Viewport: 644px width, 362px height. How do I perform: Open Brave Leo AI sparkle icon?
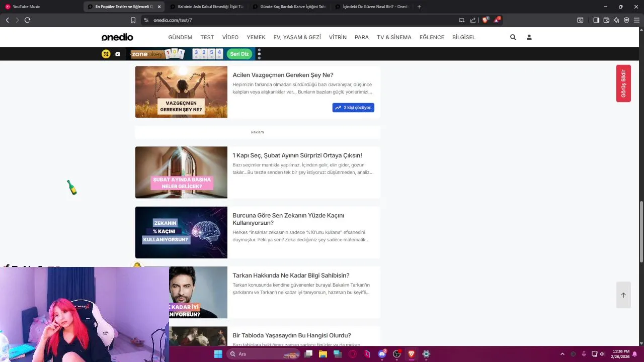[616, 20]
